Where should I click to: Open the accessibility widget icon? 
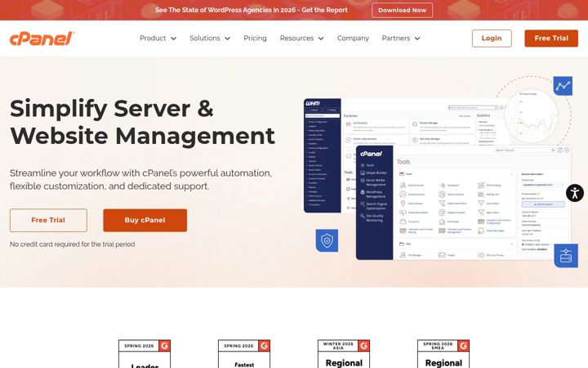pyautogui.click(x=574, y=193)
